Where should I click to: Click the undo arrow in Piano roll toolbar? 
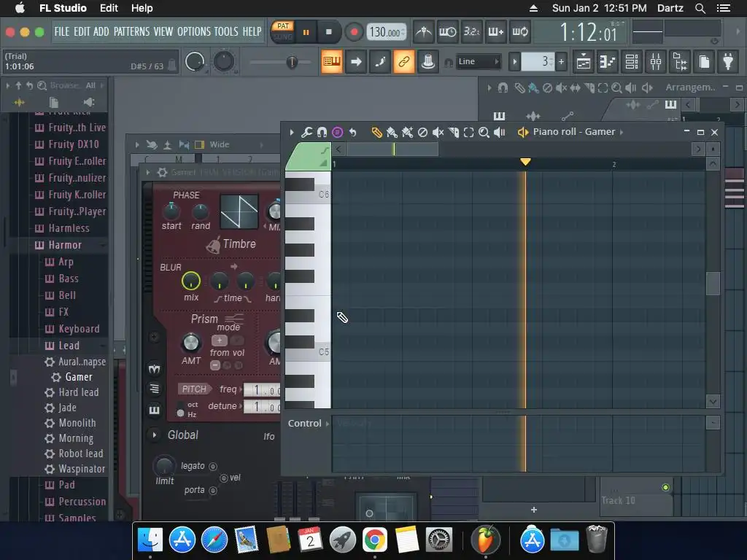pos(352,133)
